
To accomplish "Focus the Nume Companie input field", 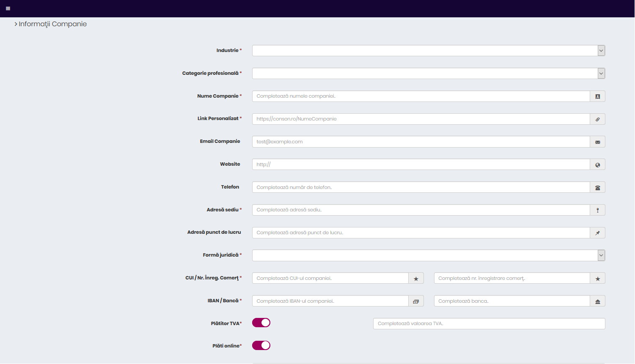I will coord(421,96).
